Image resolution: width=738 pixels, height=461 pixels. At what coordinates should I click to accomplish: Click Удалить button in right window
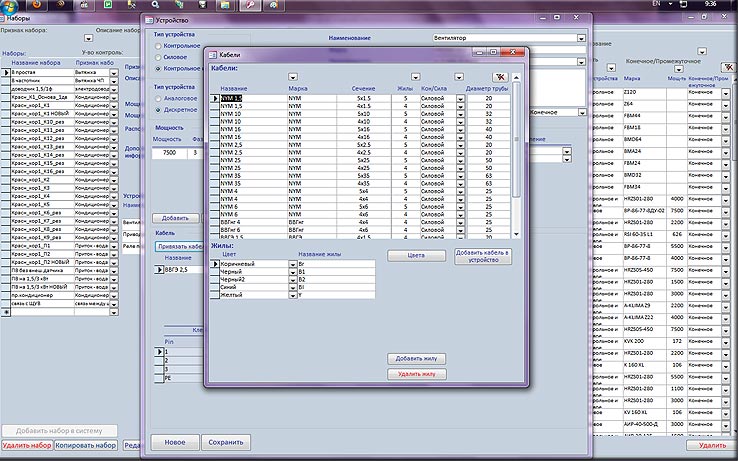(x=712, y=445)
